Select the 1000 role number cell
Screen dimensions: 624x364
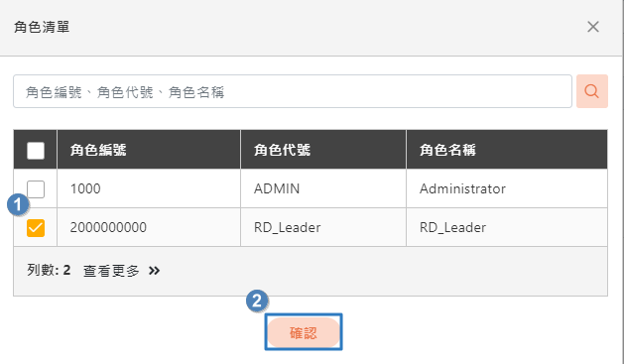[x=149, y=188]
